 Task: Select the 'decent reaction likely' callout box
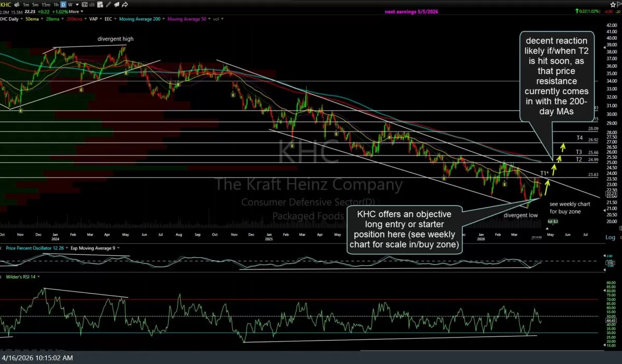[557, 76]
